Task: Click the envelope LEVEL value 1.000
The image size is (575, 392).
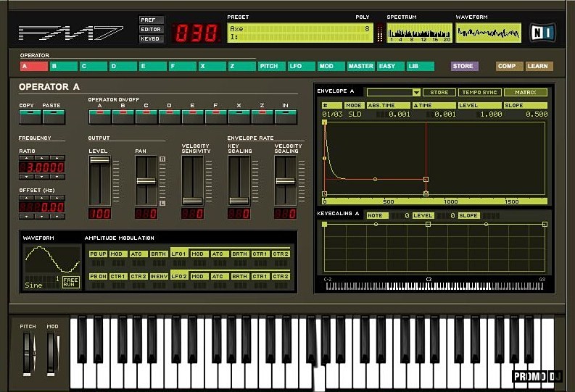Action: 491,114
